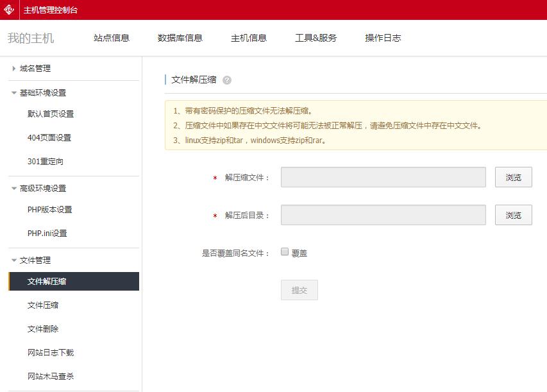Open 默认首页设置 in the sidebar
Viewport: 547px width, 392px height.
point(51,114)
